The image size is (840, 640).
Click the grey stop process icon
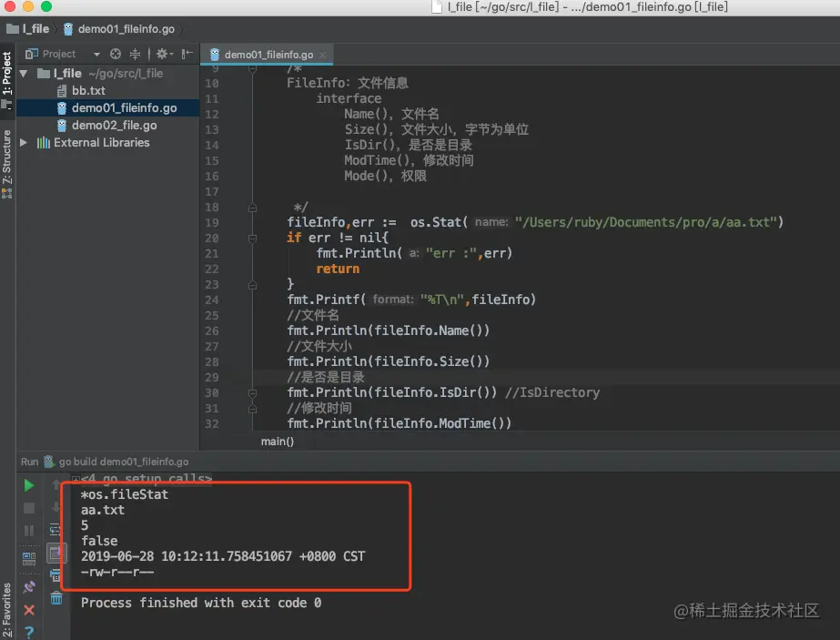tap(29, 508)
